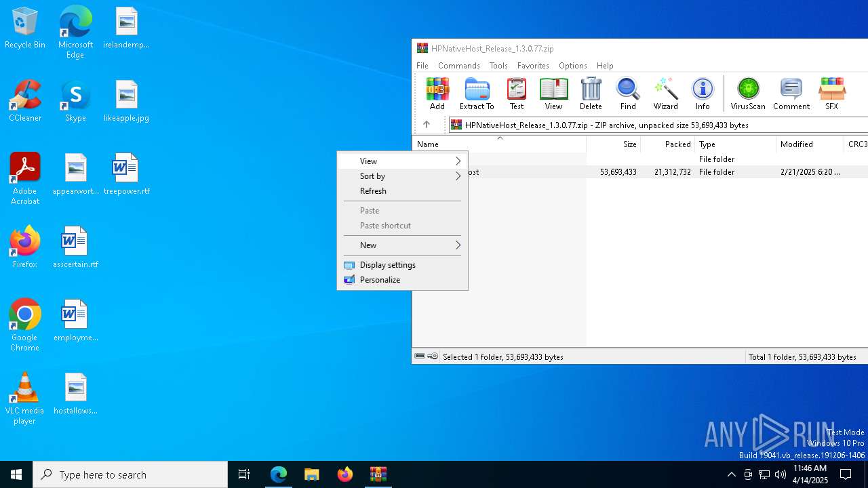Sort file list by Name column
The height and width of the screenshot is (488, 868).
pyautogui.click(x=499, y=144)
